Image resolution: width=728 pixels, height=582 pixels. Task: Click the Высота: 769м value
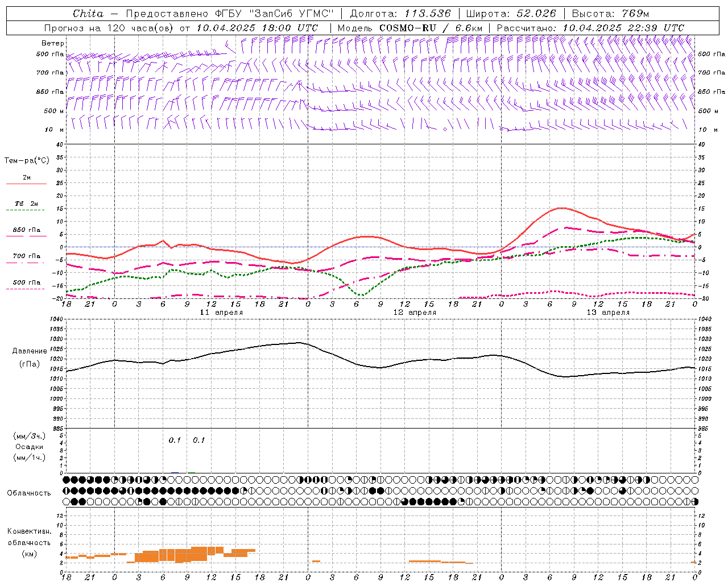[610, 14]
